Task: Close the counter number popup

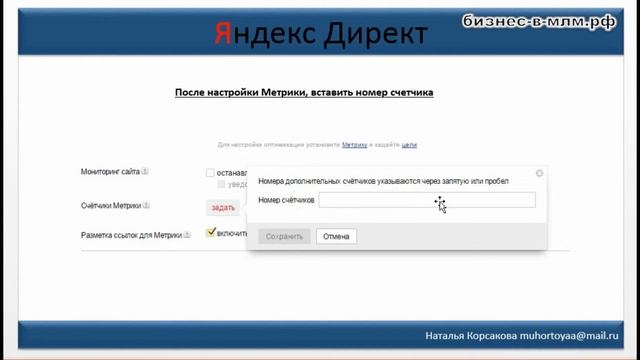Action: point(539,173)
